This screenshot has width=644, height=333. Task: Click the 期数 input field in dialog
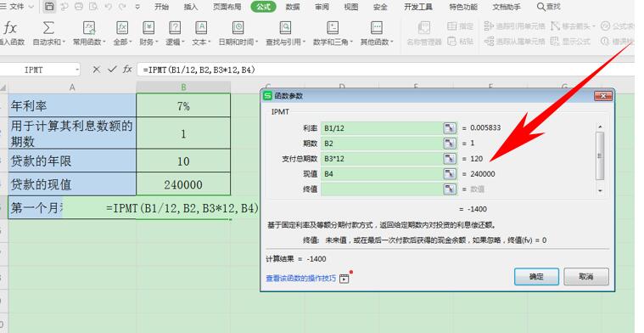[x=382, y=143]
